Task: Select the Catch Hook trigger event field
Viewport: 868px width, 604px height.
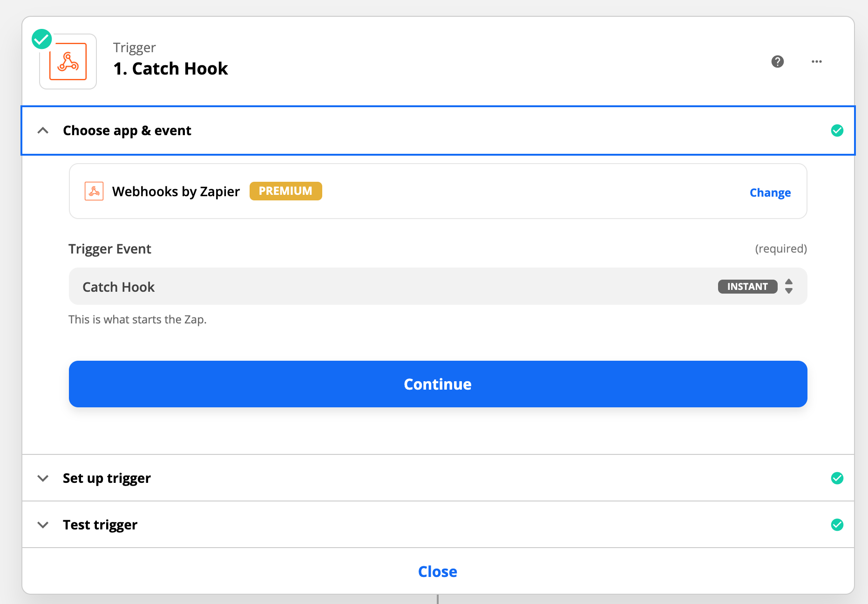Action: click(373, 287)
